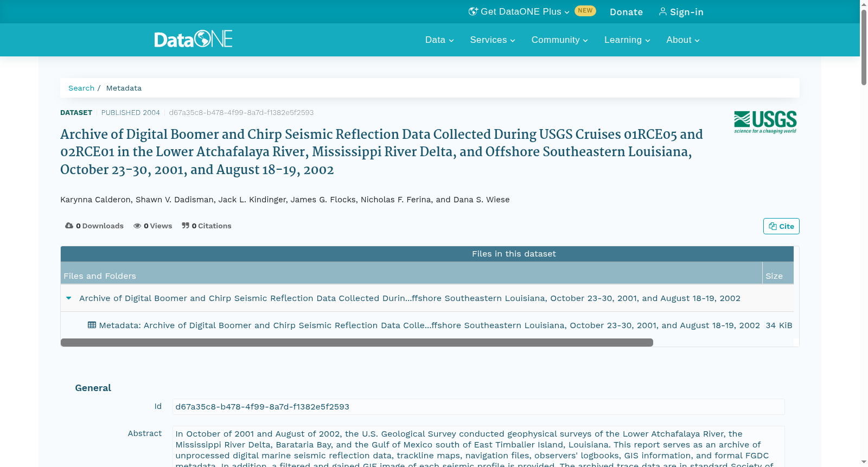The image size is (868, 467).
Task: Click the scroll-up arrow of page scrollbar
Action: point(864,4)
